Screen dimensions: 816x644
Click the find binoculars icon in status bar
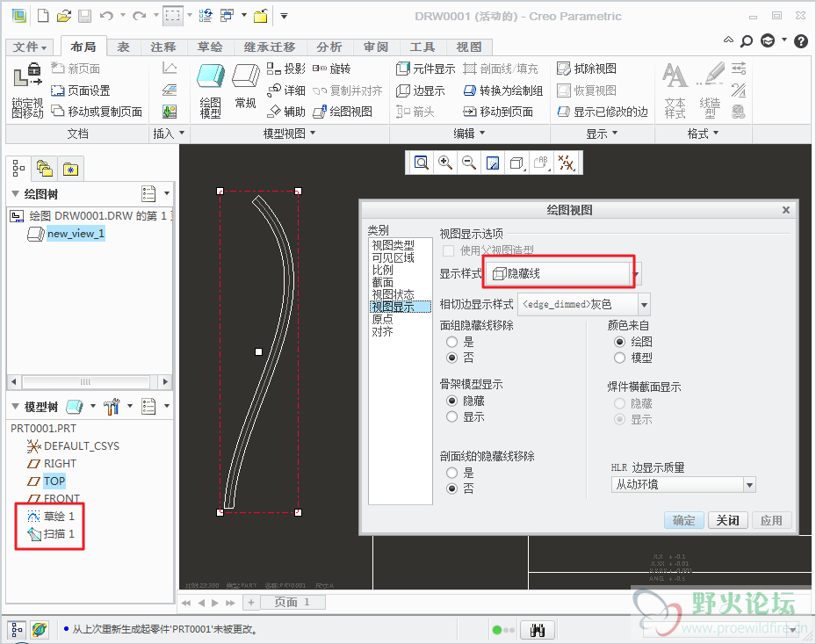[538, 630]
